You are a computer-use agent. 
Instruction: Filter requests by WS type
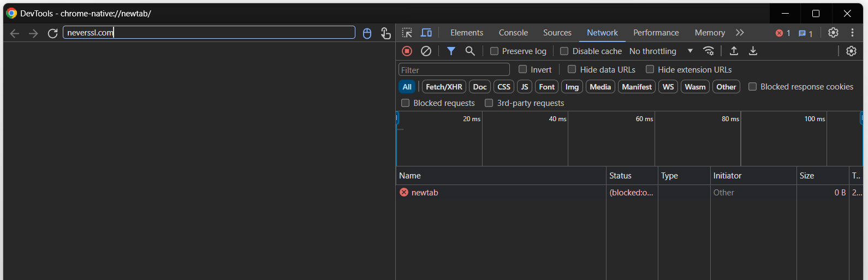668,87
